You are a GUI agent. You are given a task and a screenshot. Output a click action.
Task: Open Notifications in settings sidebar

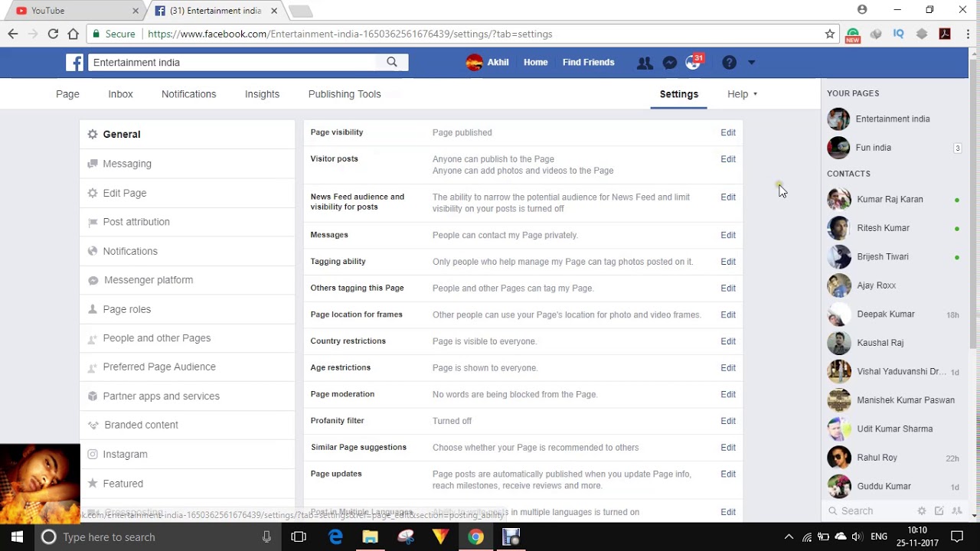[187, 251]
